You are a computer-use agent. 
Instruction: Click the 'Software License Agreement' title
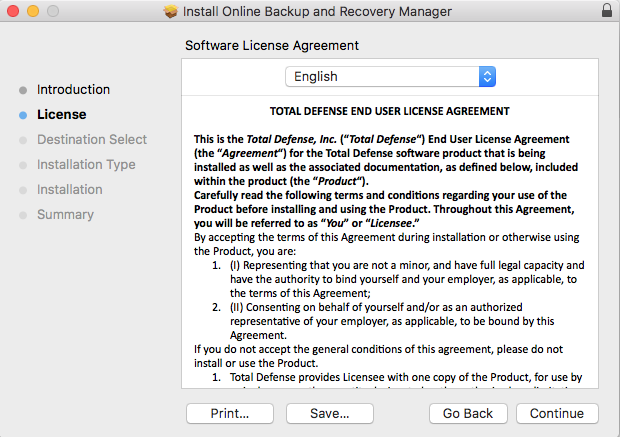coord(272,45)
